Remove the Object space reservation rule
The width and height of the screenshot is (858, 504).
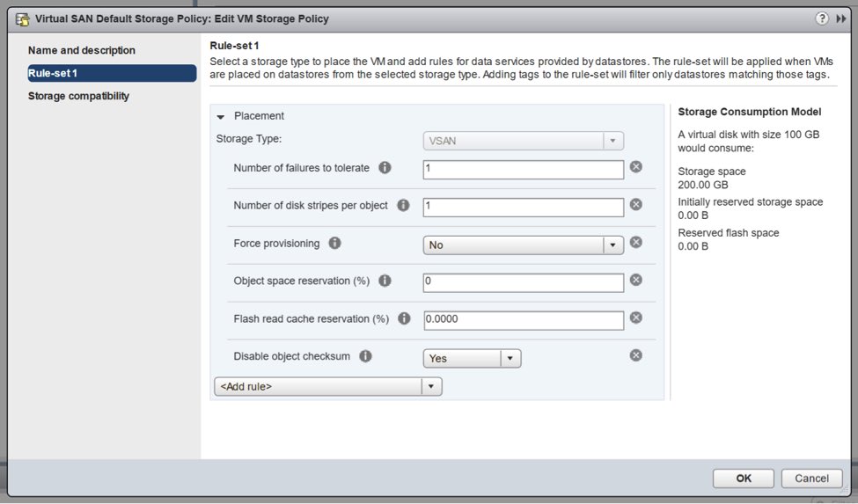[x=636, y=280]
